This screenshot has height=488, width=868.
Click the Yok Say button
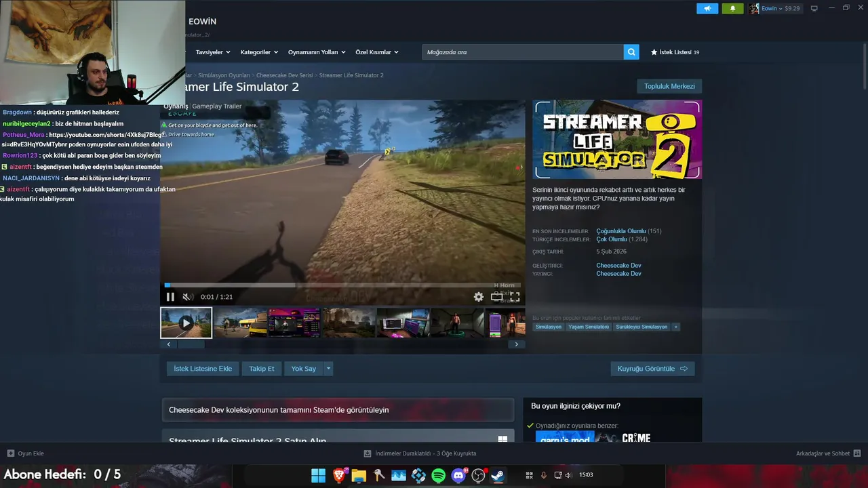(304, 369)
